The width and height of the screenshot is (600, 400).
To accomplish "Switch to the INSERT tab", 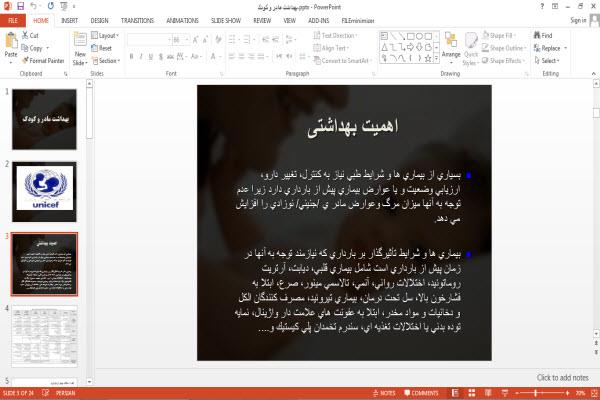I will [x=69, y=20].
